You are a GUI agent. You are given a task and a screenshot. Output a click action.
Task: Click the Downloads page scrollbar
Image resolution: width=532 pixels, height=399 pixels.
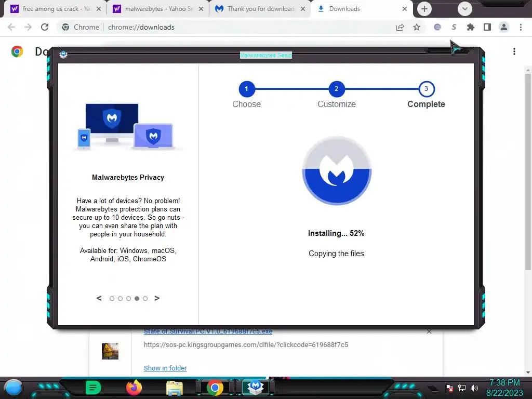pos(528,171)
